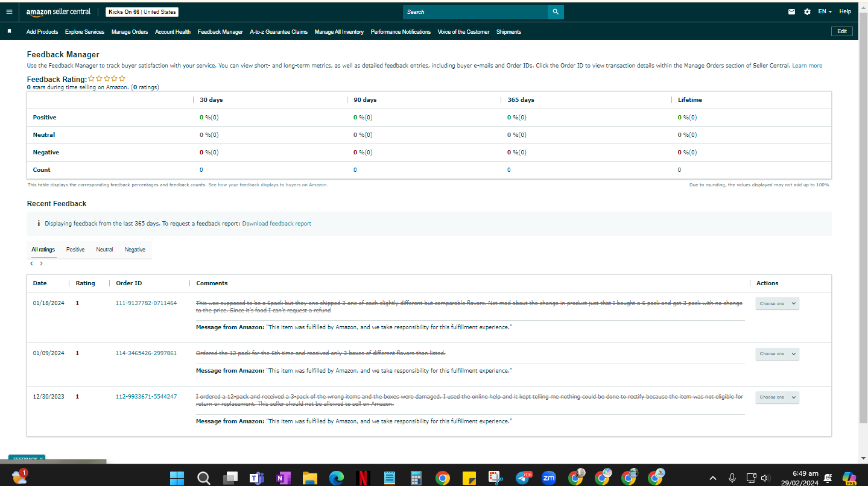The height and width of the screenshot is (486, 868).
Task: Open order 114-3465426-2997861 details
Action: point(146,353)
